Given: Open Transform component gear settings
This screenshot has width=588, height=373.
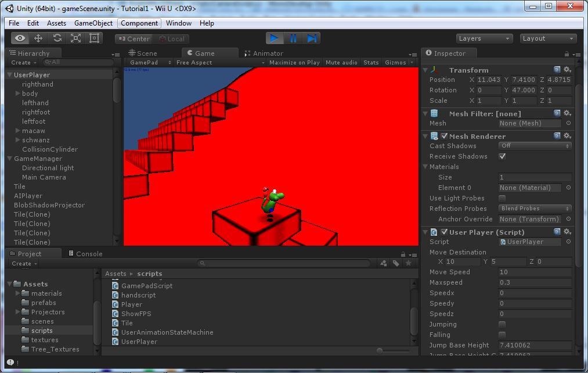Looking at the screenshot, I should [567, 70].
